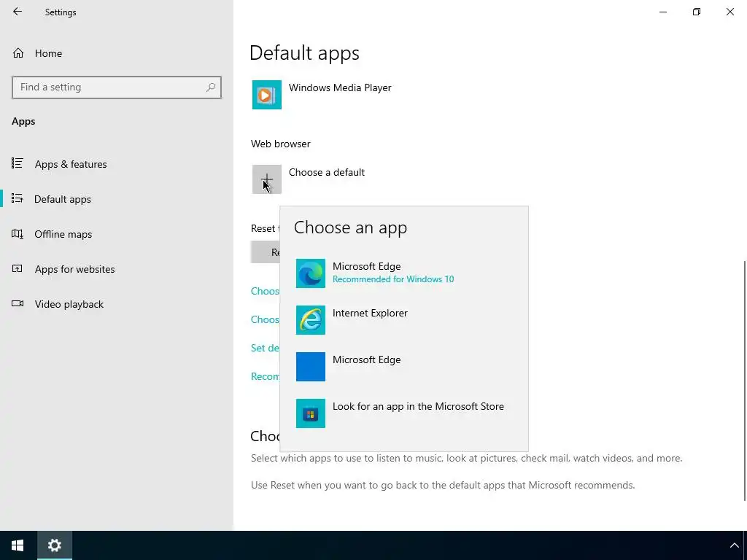This screenshot has height=560, width=747.
Task: Click the Choose an app popup title
Action: 350,227
